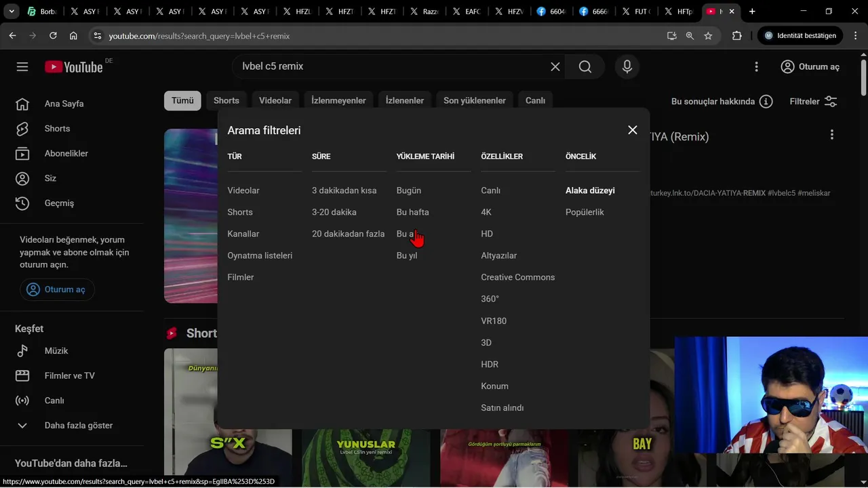Select the HDR feature filter
Viewport: 868px width, 488px height.
(490, 364)
